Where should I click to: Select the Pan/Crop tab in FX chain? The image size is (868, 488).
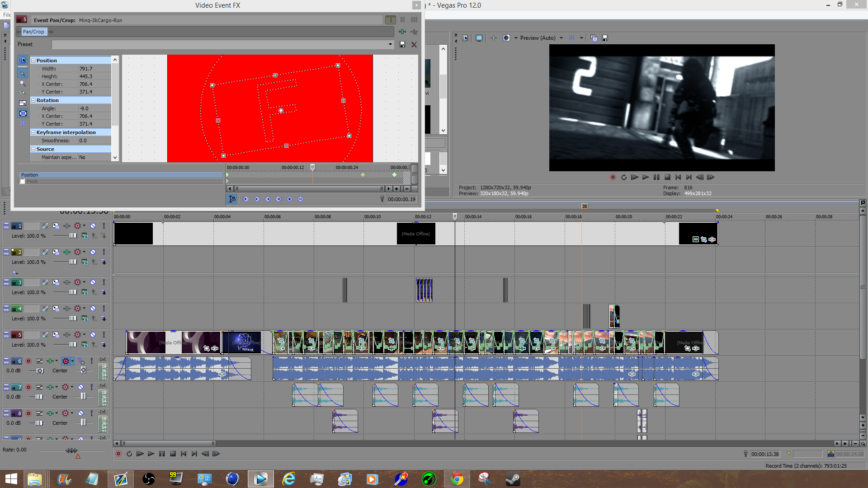(33, 32)
